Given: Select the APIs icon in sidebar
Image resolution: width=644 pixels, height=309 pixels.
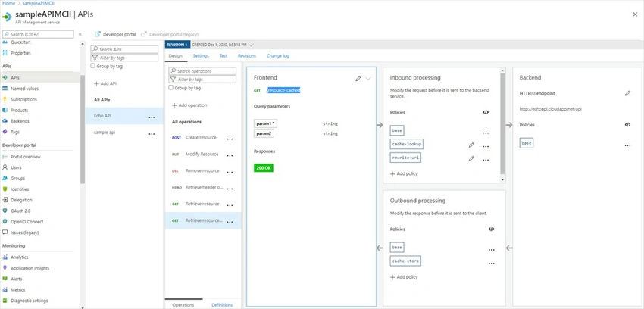Looking at the screenshot, I should (5, 77).
